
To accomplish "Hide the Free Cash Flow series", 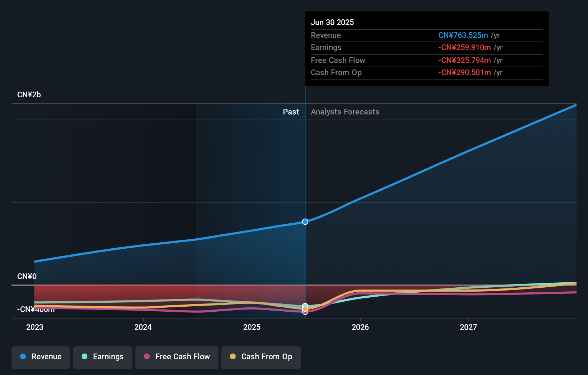I will pyautogui.click(x=177, y=357).
